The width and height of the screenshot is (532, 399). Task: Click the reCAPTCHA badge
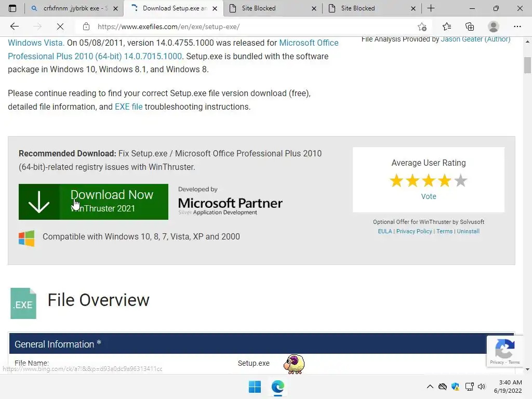[x=504, y=351]
